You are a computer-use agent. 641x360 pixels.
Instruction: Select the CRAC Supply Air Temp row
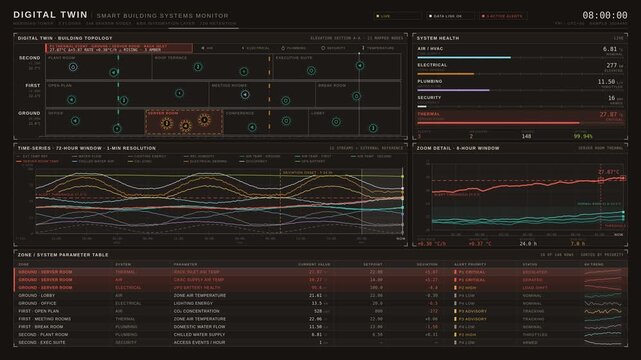pos(321,280)
